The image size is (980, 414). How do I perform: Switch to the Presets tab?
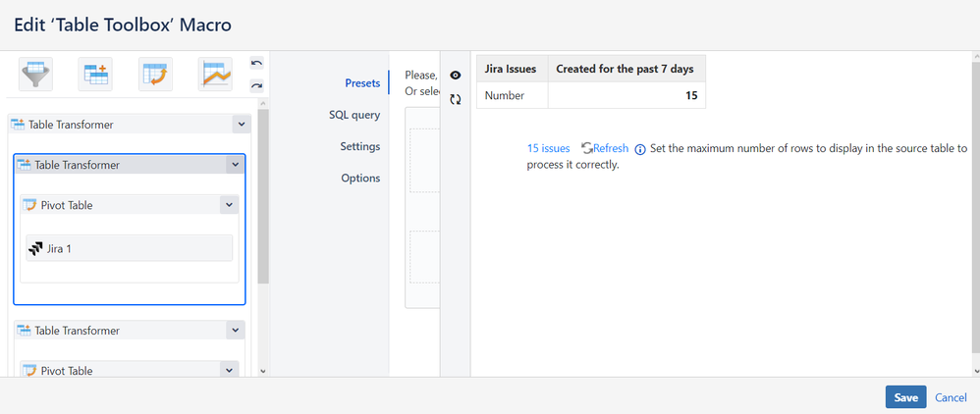362,83
